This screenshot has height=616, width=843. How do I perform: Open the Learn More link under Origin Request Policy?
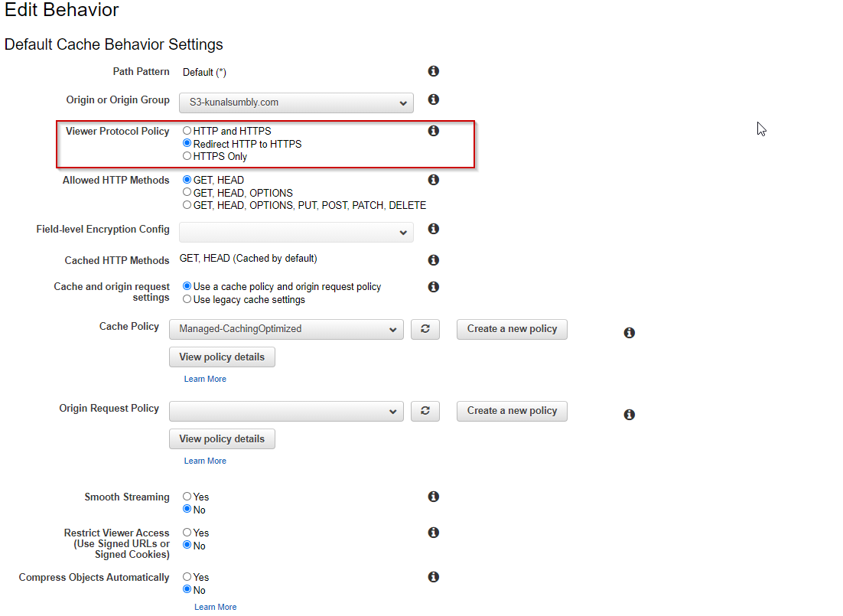[204, 460]
